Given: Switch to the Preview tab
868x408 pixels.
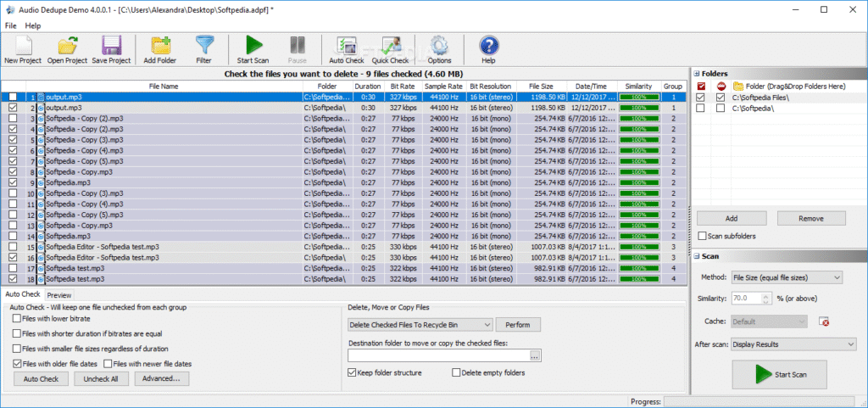Looking at the screenshot, I should [59, 294].
